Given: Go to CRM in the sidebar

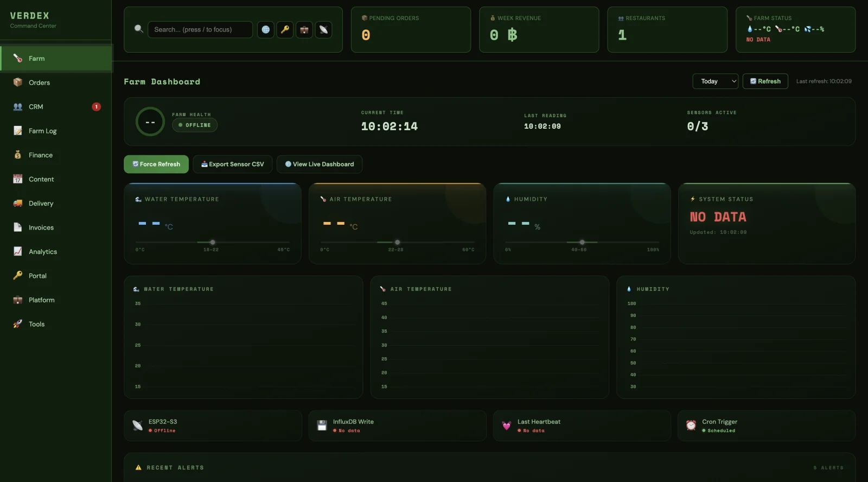Looking at the screenshot, I should tap(36, 107).
